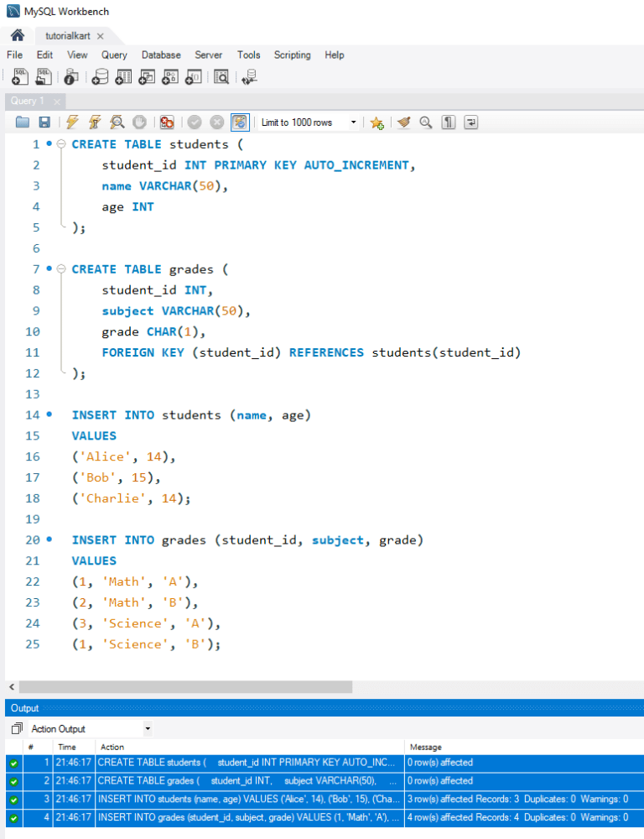Execute statement under cursor icon
Viewport: 644px width, 839px height.
[95, 122]
